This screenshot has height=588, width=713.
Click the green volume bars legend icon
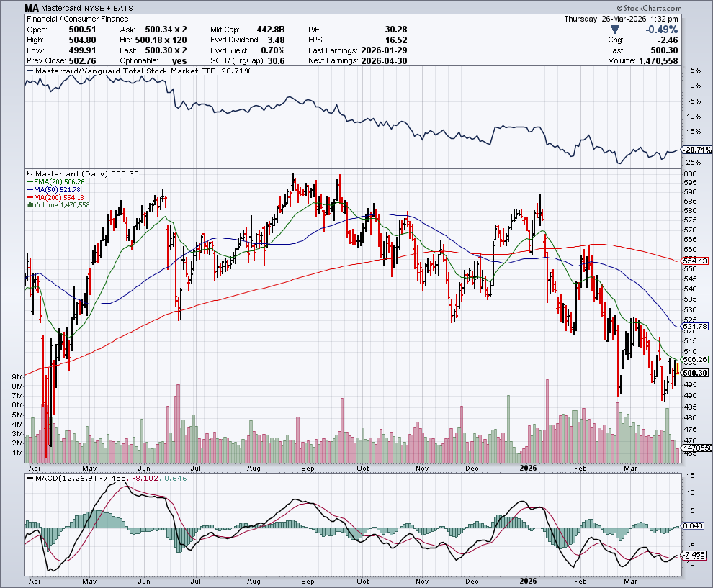(29, 205)
